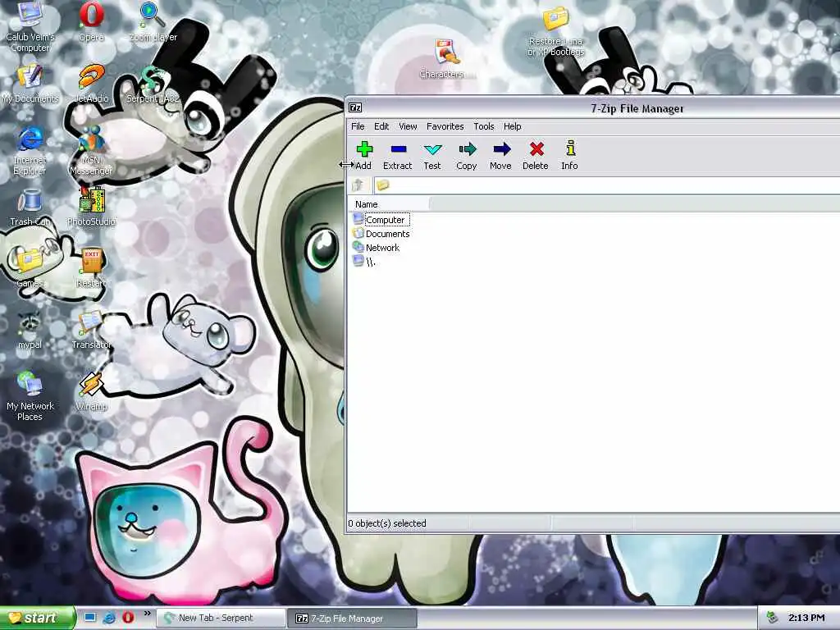Screen dimensions: 840x630
Task: Open the Favorites menu
Action: click(x=445, y=126)
